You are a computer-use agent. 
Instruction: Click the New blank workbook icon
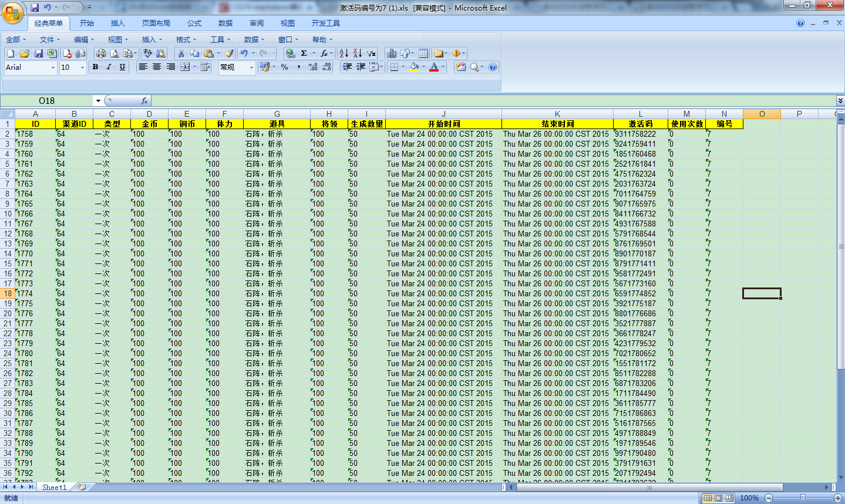click(x=11, y=53)
